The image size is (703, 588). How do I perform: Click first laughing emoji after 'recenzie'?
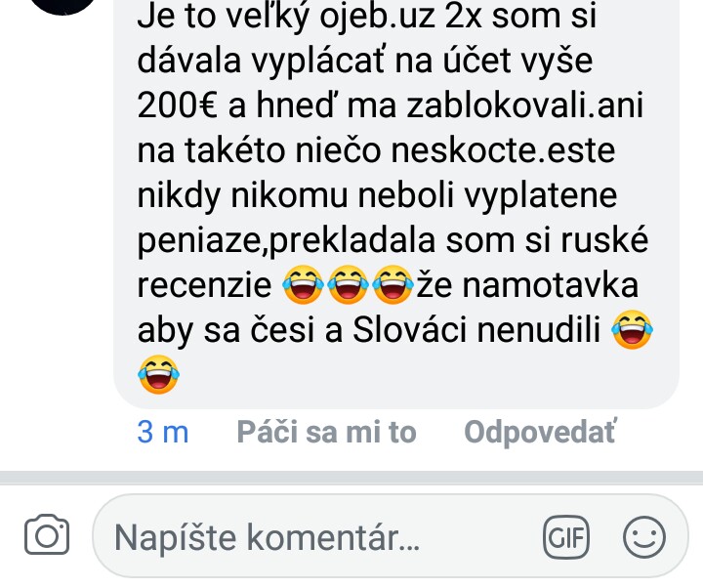tap(303, 284)
